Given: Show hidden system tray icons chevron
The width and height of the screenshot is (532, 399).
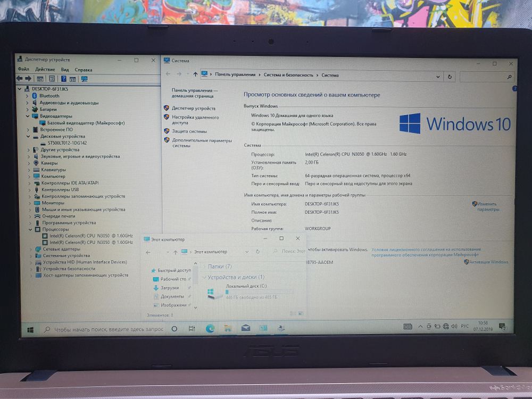Looking at the screenshot, I should (x=420, y=327).
